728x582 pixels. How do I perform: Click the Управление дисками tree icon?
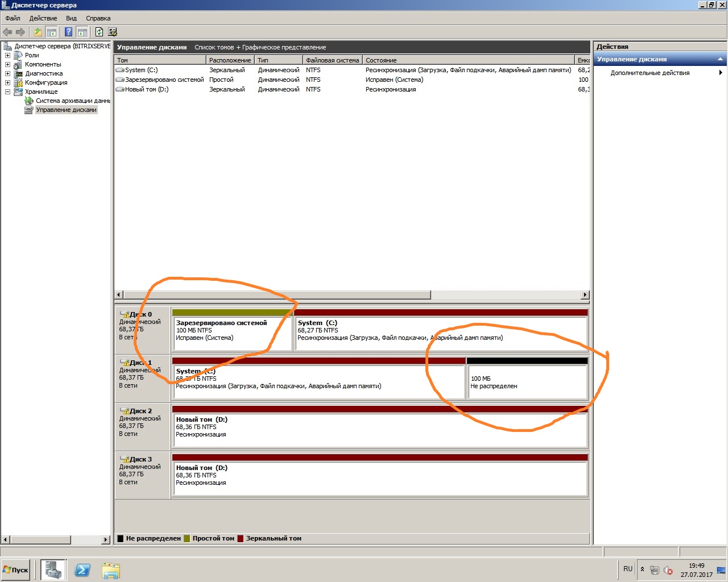[28, 110]
